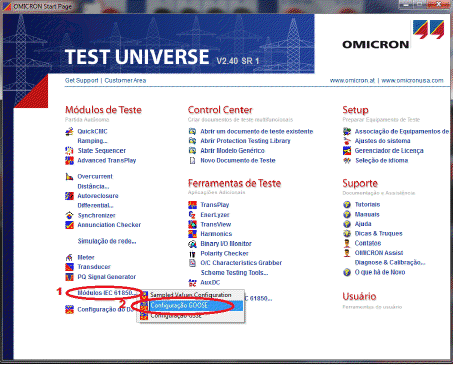Open Associação de Equipamentos de Teste
Screen dimensions: 453x365
(x=402, y=131)
